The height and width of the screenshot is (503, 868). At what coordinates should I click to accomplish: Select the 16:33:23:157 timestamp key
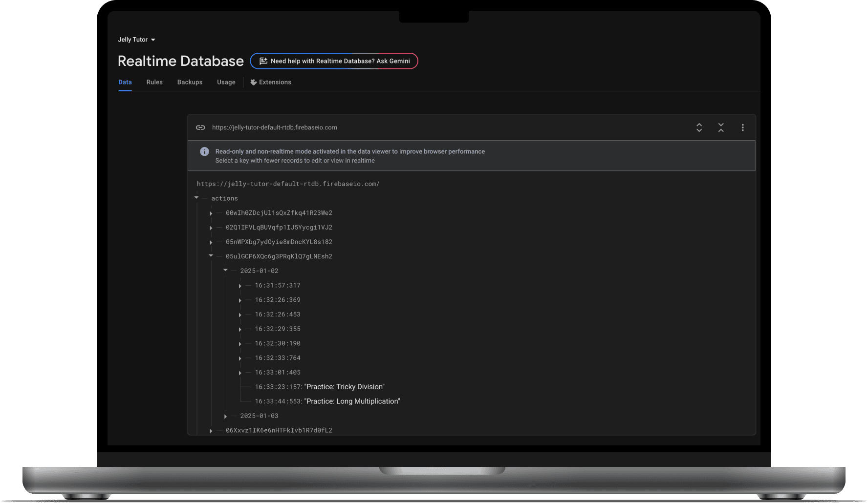[x=278, y=387]
